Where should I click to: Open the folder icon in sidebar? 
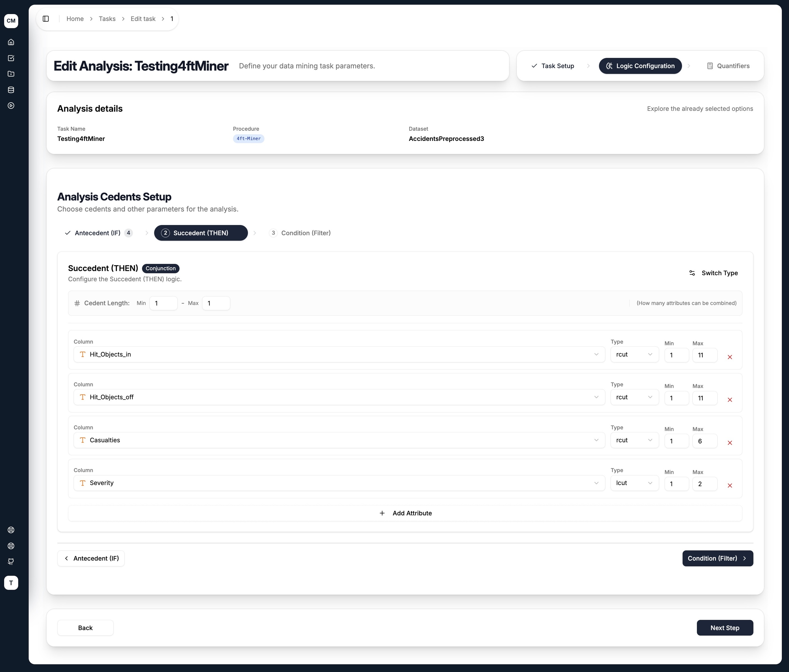(x=11, y=74)
